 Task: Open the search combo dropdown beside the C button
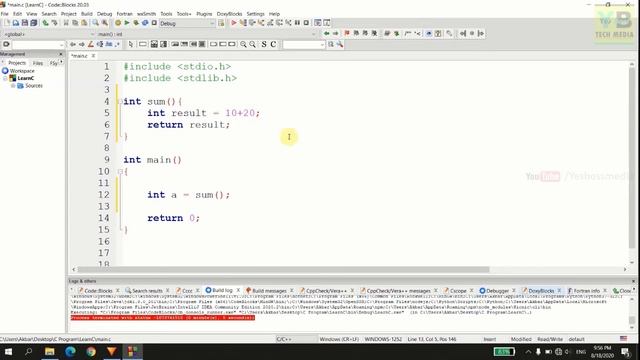(322, 44)
